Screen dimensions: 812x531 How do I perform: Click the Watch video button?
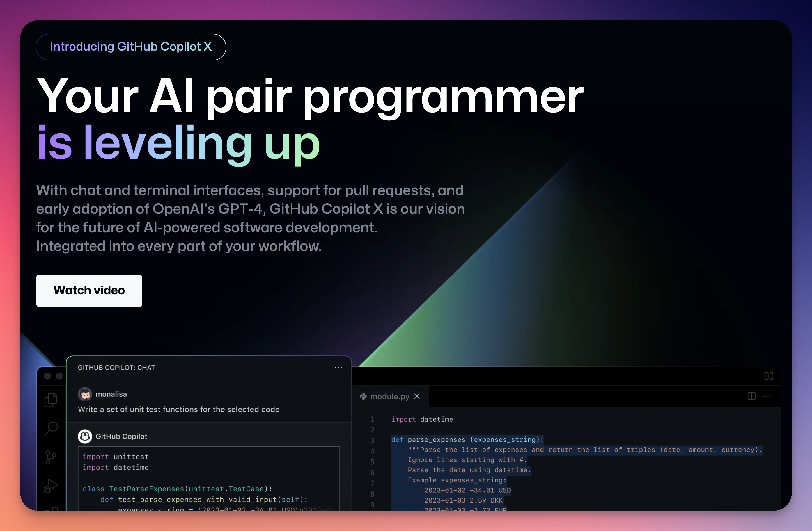(89, 291)
